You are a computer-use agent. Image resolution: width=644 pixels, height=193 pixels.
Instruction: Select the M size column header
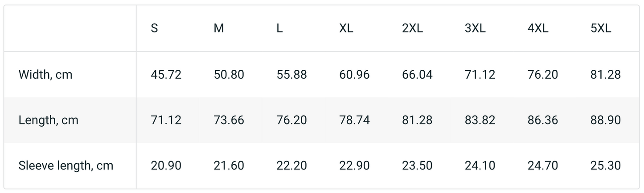tap(219, 29)
